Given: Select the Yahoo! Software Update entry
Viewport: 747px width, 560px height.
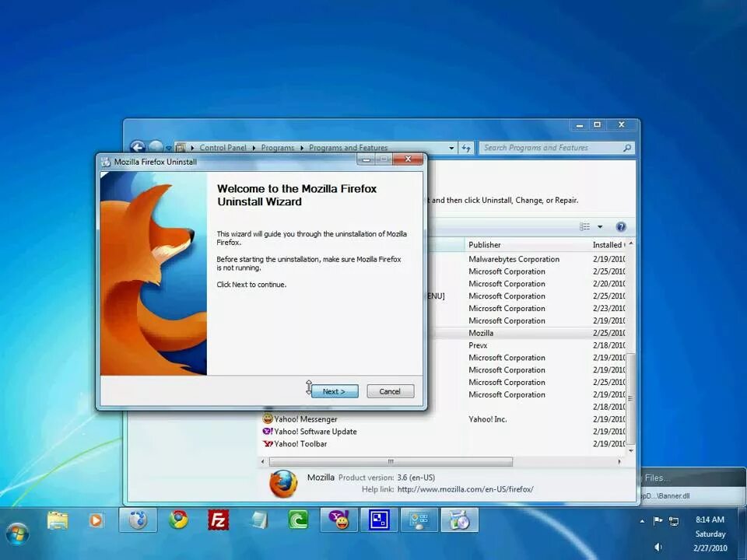Looking at the screenshot, I should 315,432.
